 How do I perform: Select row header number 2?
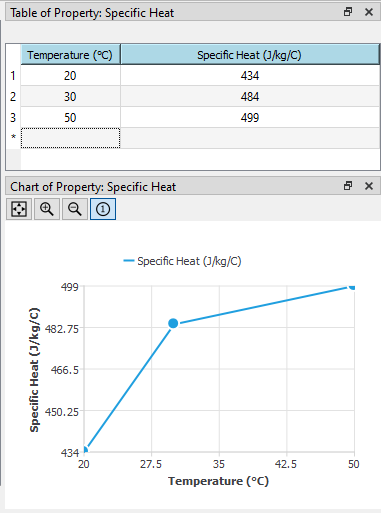click(13, 96)
